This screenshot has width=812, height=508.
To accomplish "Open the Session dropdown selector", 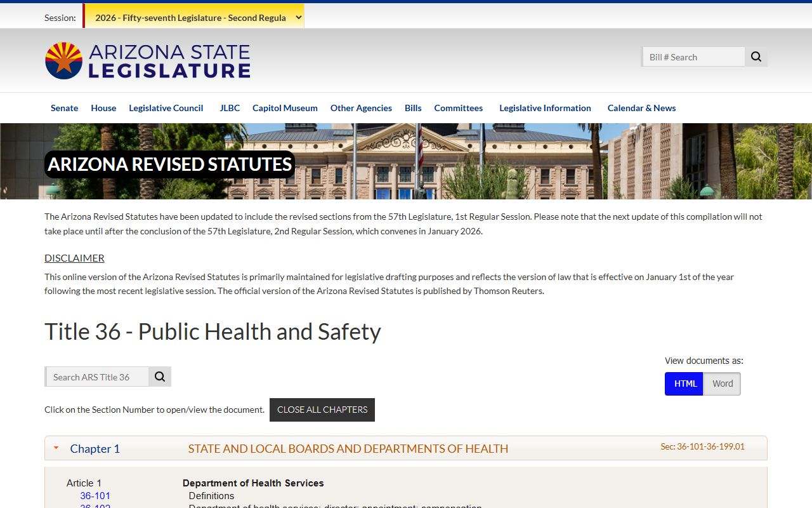I will [x=193, y=18].
